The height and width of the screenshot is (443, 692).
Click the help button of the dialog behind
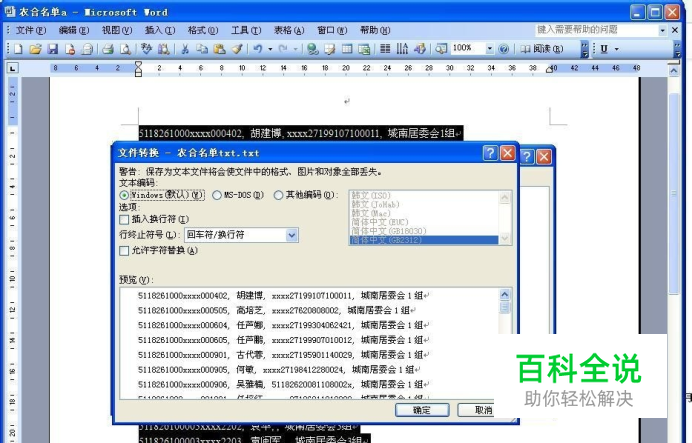[527, 157]
